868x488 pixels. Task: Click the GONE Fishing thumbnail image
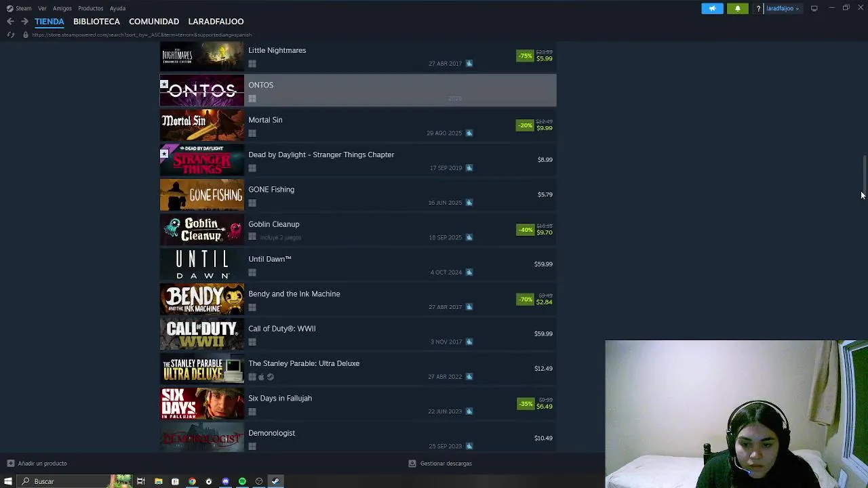pos(201,195)
